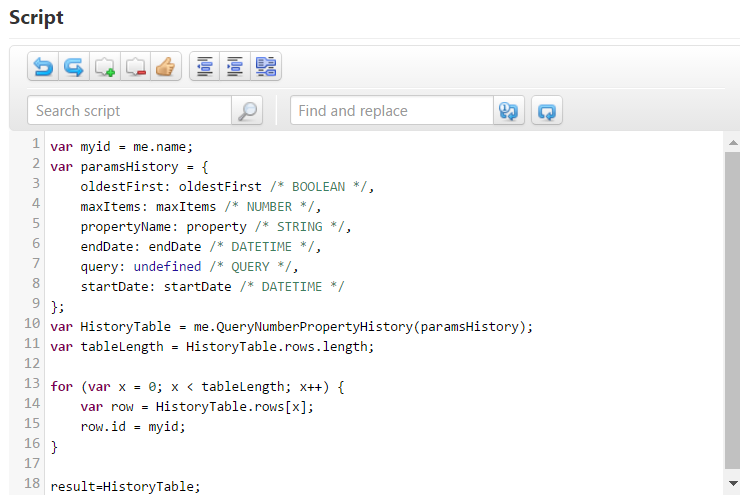Click the decrease indent icon
This screenshot has width=740, height=500.
[x=204, y=67]
